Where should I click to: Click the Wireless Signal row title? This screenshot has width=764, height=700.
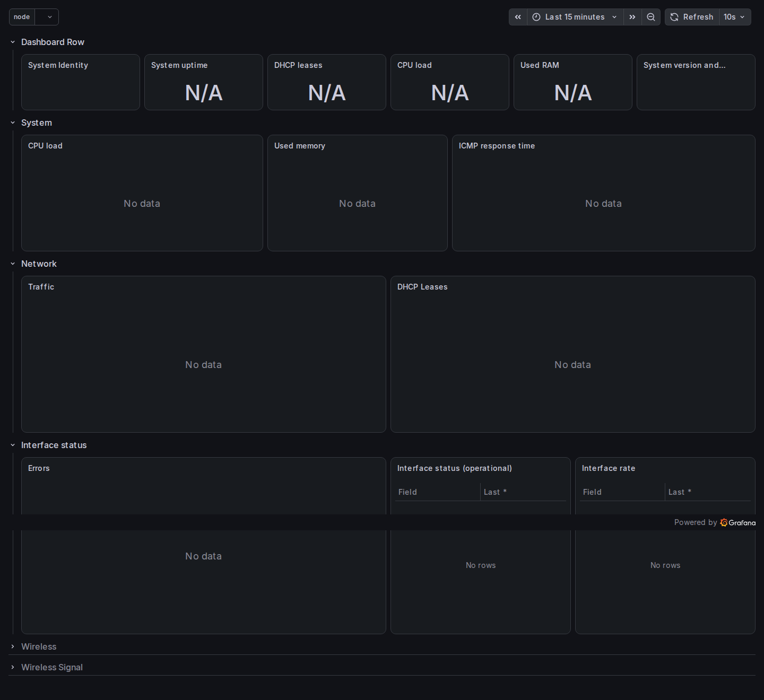(52, 667)
